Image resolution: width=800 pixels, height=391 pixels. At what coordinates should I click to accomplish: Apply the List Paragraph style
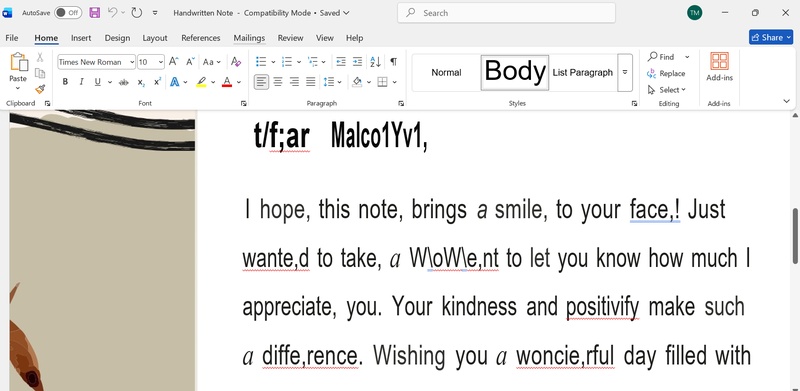coord(583,72)
